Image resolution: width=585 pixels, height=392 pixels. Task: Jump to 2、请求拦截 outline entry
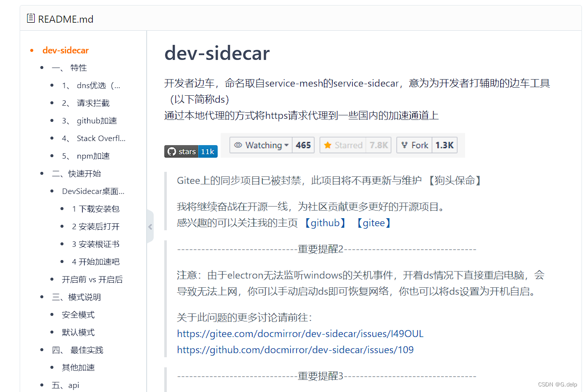tap(86, 103)
